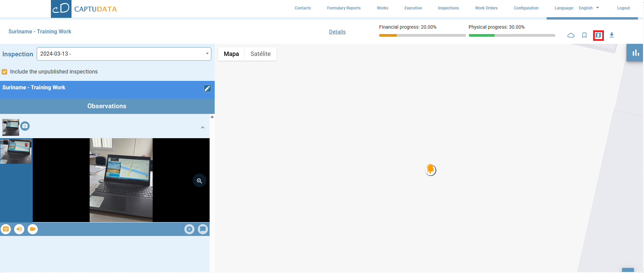
Task: Click the download arrow icon
Action: click(x=612, y=35)
